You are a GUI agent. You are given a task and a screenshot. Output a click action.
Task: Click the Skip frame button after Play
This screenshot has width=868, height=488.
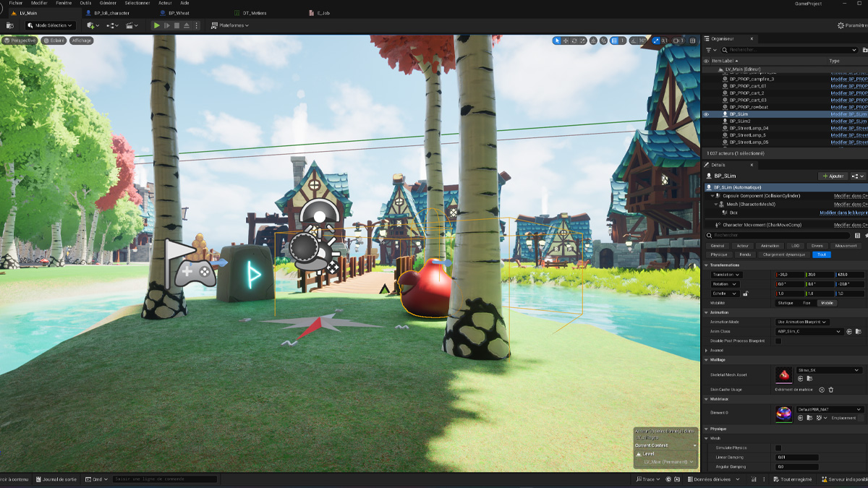tap(166, 25)
